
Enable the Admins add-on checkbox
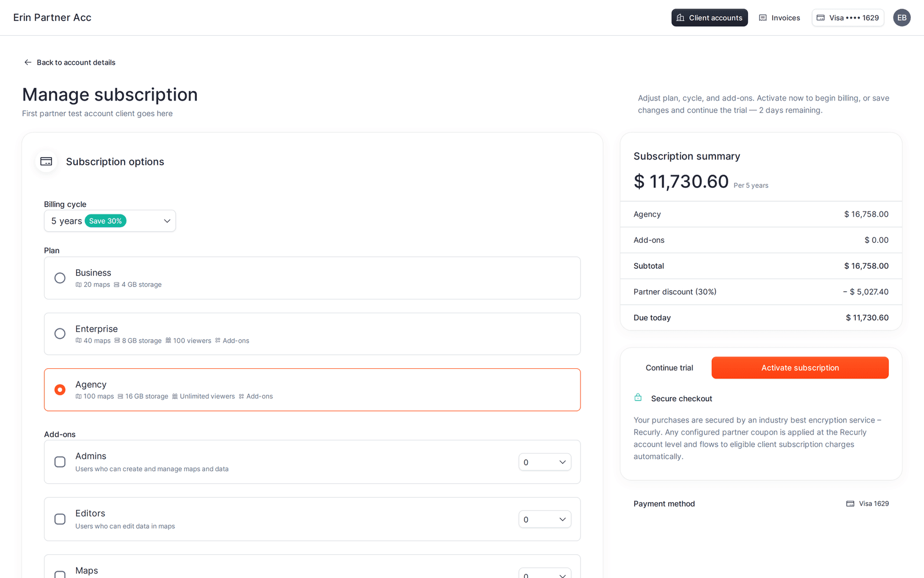click(60, 462)
